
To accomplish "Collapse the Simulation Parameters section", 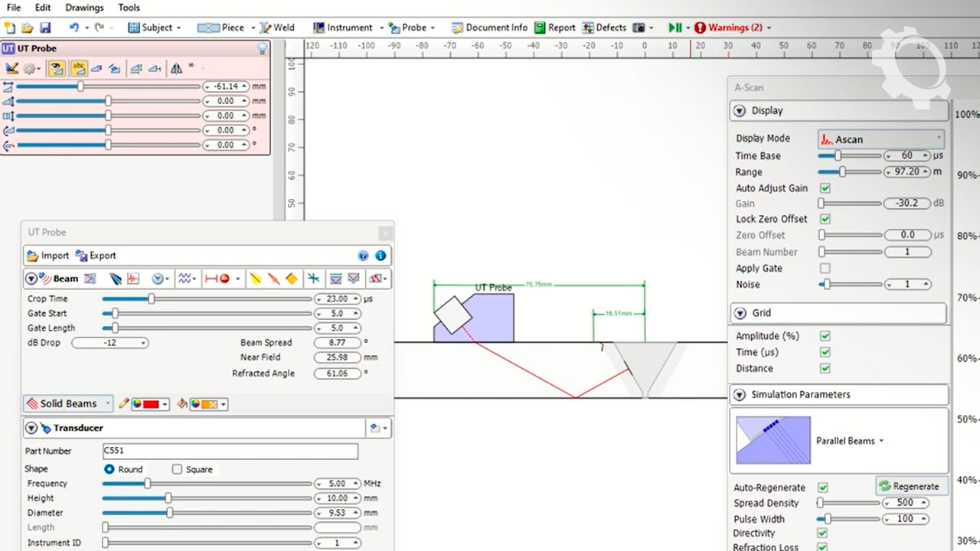I will point(739,395).
